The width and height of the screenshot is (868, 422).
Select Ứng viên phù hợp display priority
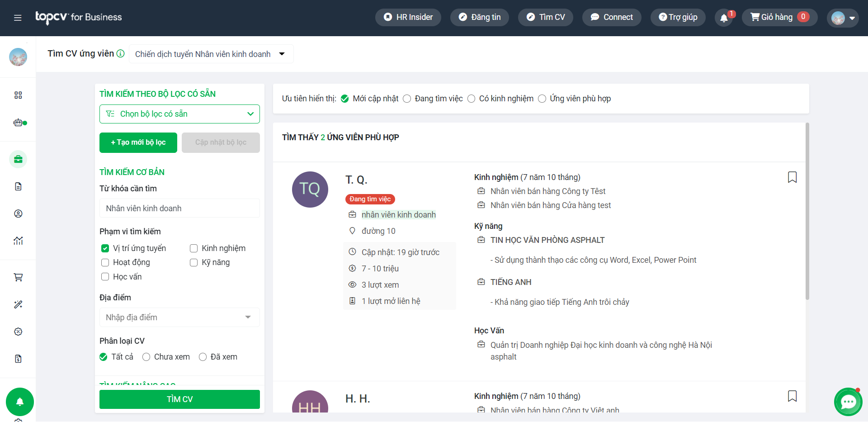pos(542,99)
